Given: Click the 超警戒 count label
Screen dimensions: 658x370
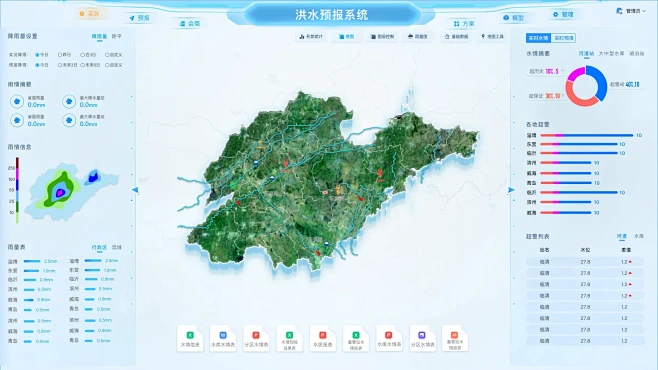Looking at the screenshot, I should click(x=624, y=84).
